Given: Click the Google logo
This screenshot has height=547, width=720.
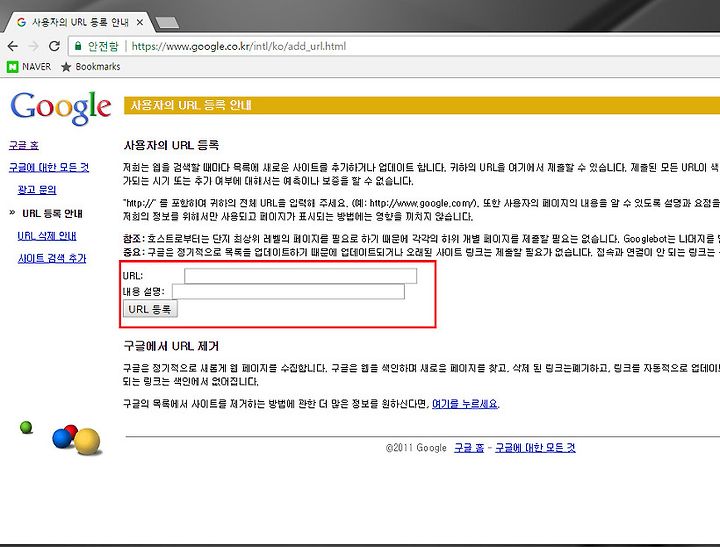Looking at the screenshot, I should pos(61,108).
